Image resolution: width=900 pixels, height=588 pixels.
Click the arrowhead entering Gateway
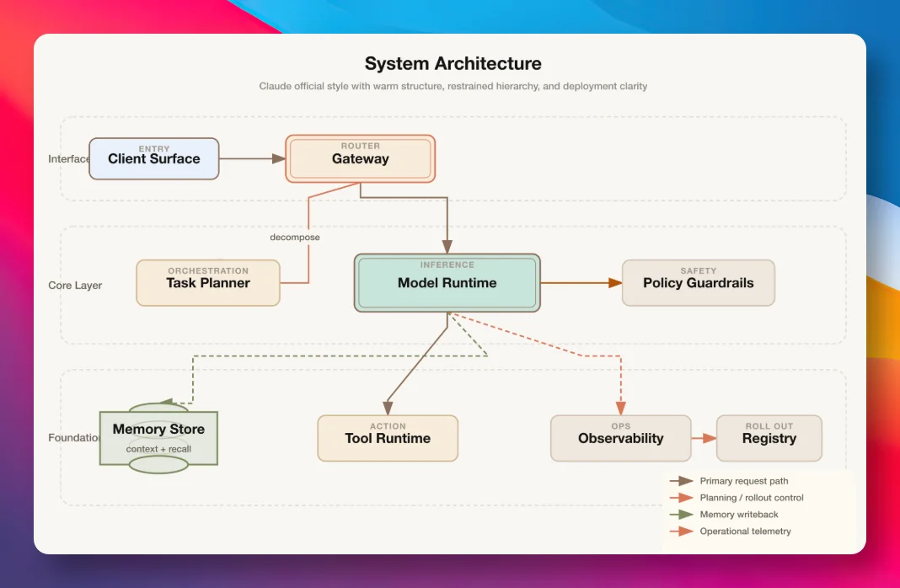279,158
